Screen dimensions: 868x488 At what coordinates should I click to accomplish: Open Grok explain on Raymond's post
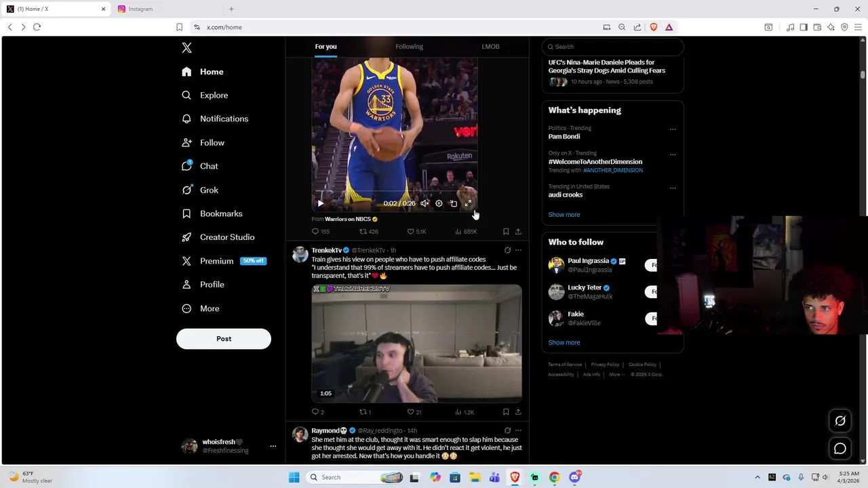click(507, 430)
